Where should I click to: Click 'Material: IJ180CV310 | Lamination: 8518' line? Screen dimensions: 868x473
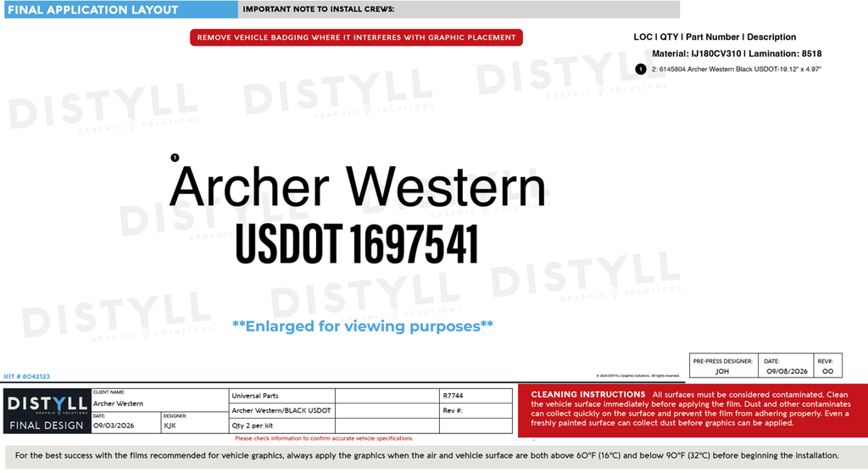click(x=737, y=53)
